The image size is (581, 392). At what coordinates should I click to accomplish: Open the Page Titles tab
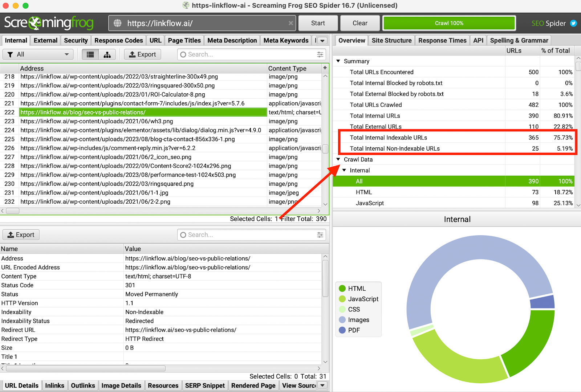click(x=184, y=40)
